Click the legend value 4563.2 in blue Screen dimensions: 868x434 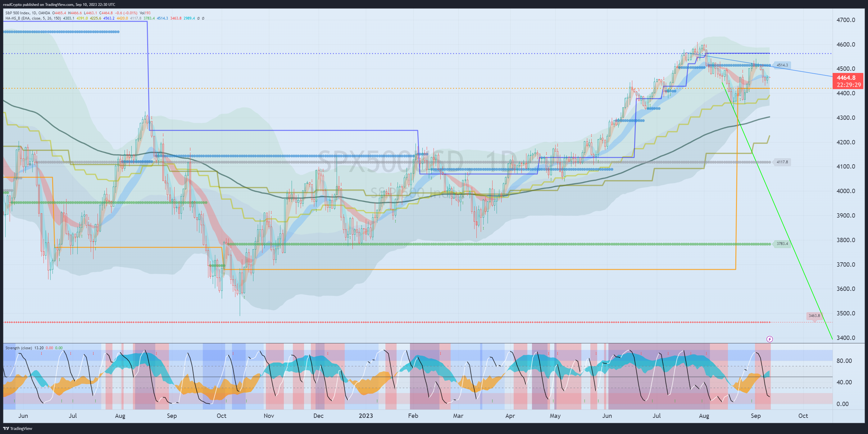(x=109, y=18)
